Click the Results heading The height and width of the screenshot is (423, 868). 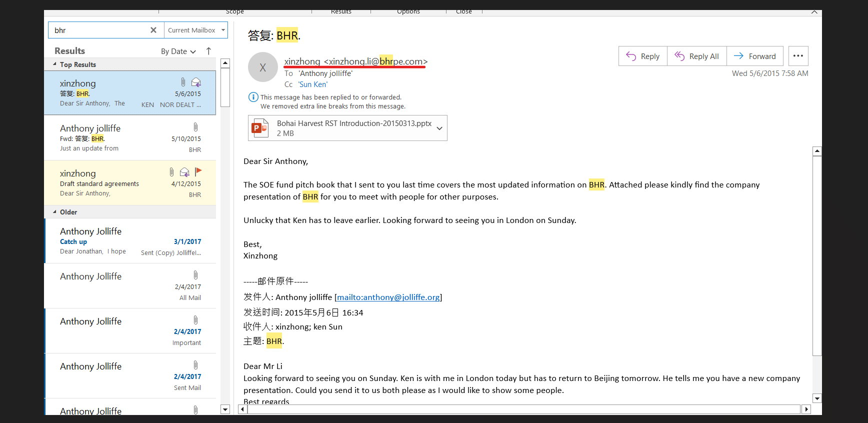(69, 51)
